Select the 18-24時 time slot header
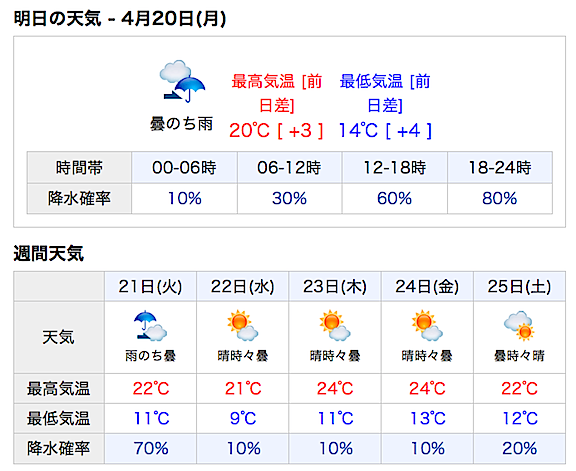576x471 pixels. click(x=500, y=168)
